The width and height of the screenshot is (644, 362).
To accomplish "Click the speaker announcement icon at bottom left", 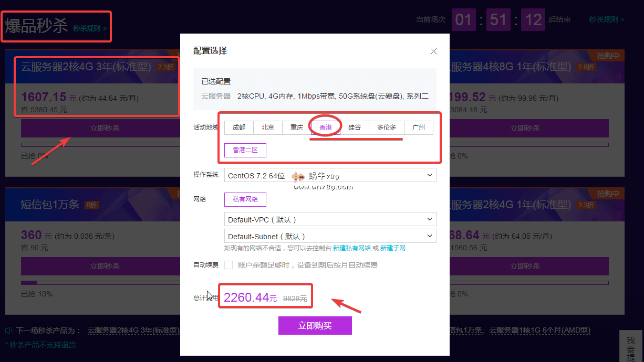I will pos(9,331).
